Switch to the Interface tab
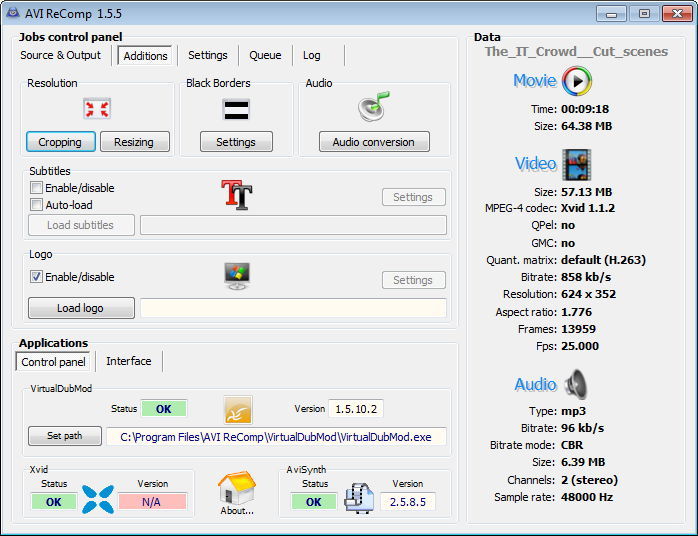 tap(129, 361)
